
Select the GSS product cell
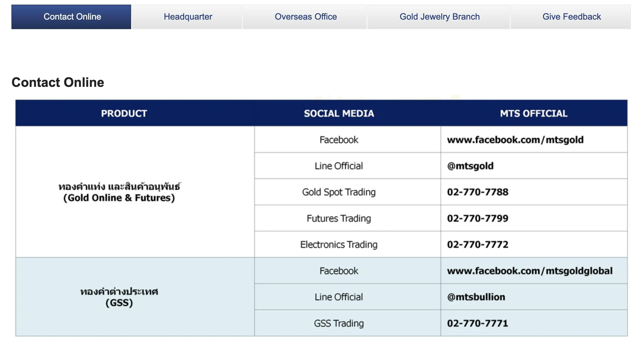click(x=135, y=297)
